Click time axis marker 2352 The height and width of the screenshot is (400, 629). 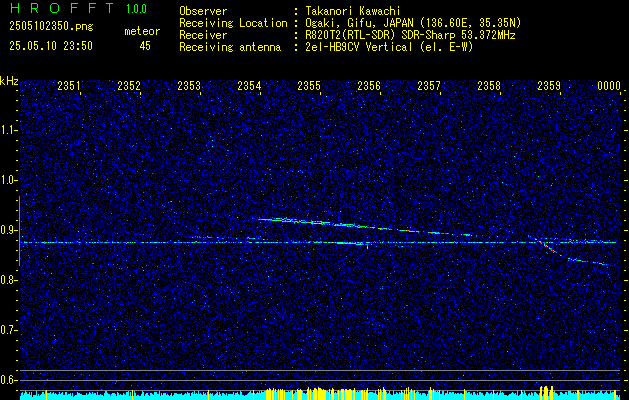[129, 85]
